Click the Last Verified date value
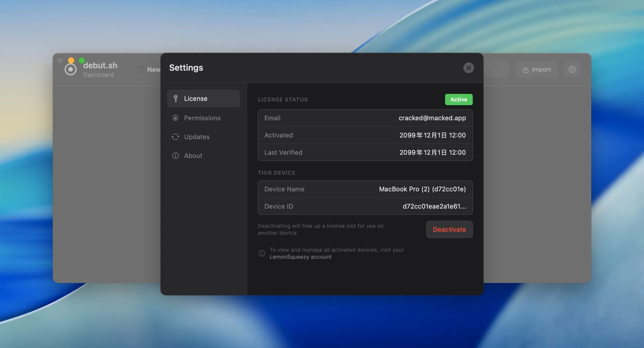This screenshot has height=348, width=644. click(433, 152)
